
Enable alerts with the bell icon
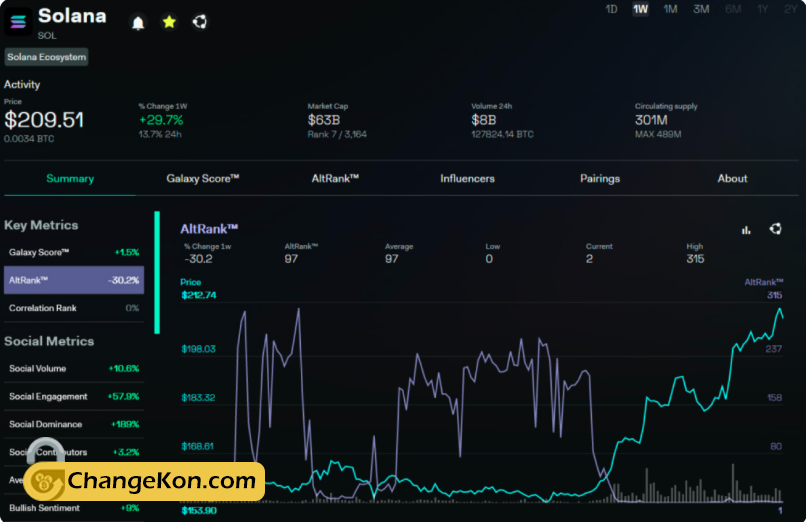pos(138,23)
